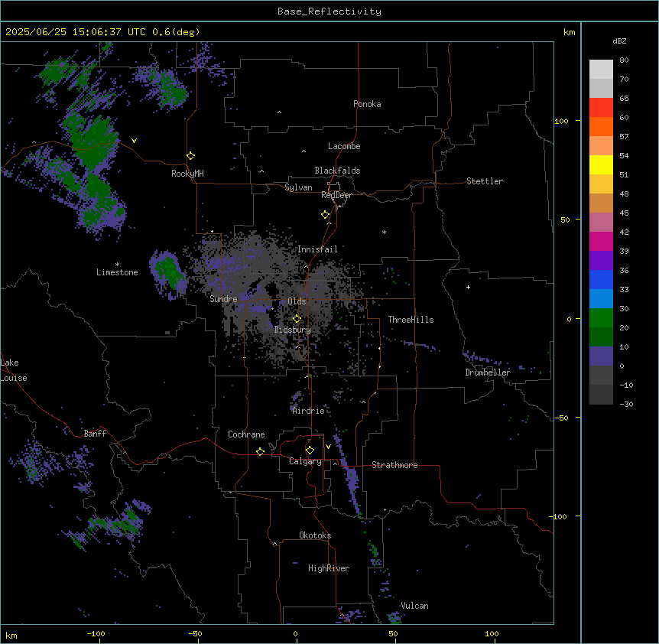659x644 pixels.
Task: Click the Sylvan label
Action: click(298, 187)
